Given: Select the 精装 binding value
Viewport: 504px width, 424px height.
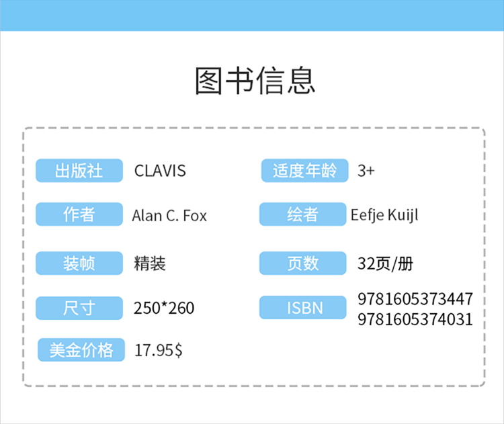Looking at the screenshot, I should [150, 263].
